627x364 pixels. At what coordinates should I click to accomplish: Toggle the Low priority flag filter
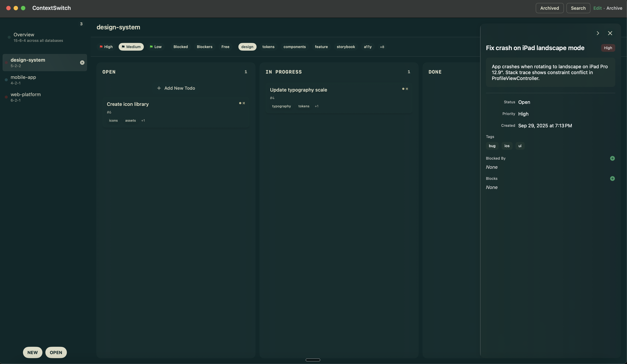tap(156, 47)
